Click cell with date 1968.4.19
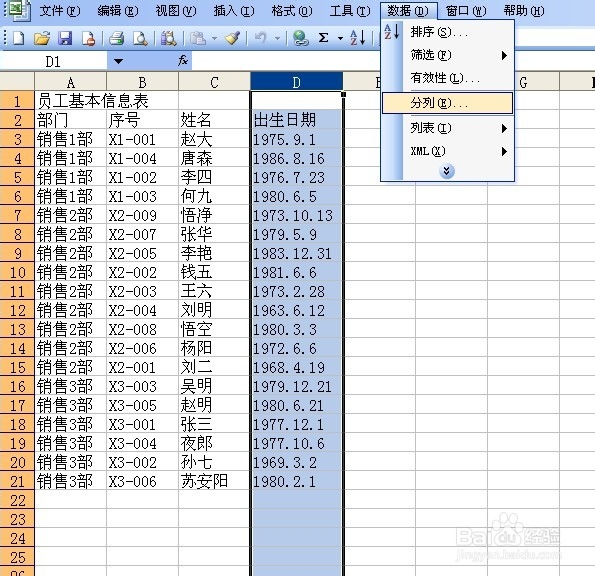595x576 pixels. [x=296, y=367]
